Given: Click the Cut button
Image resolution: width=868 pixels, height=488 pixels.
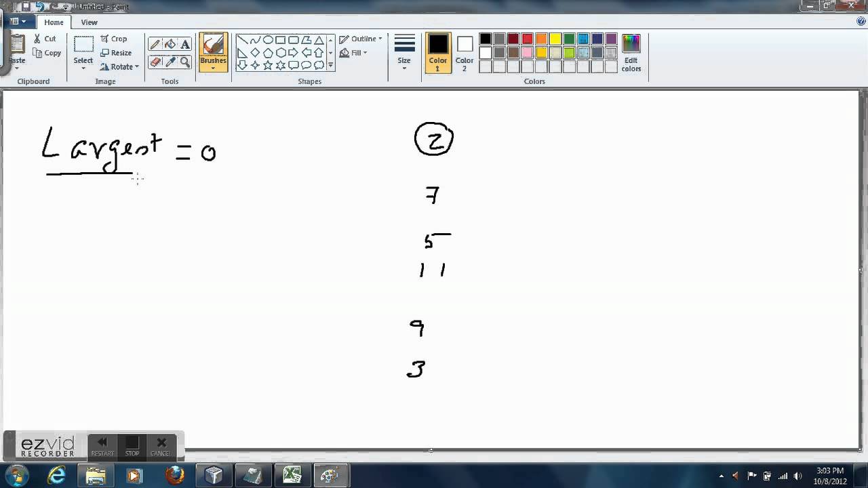Looking at the screenshot, I should 45,39.
